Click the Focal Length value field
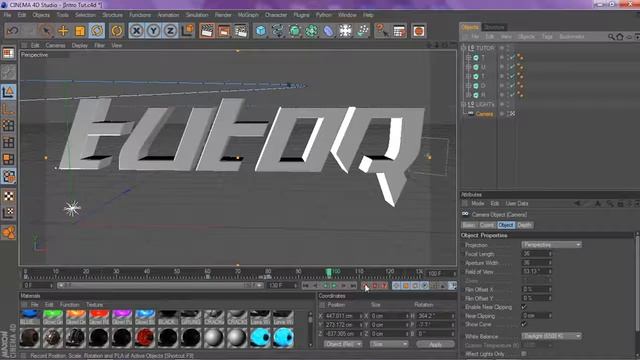640x360 pixels. [x=537, y=253]
